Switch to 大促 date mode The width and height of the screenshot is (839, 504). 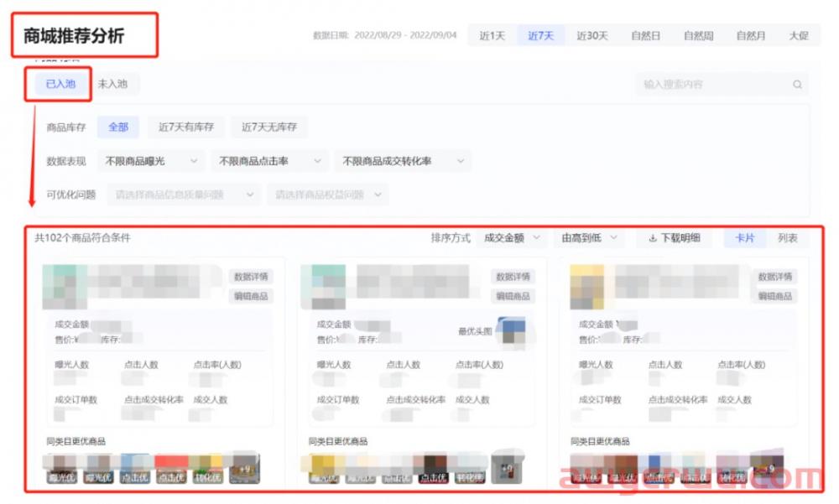coord(799,36)
